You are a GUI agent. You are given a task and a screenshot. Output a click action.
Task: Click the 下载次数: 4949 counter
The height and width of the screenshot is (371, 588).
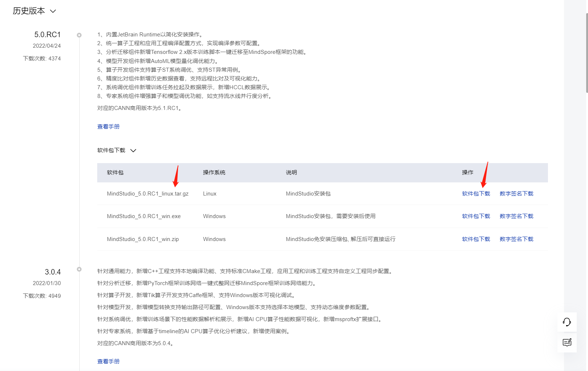[x=42, y=296]
